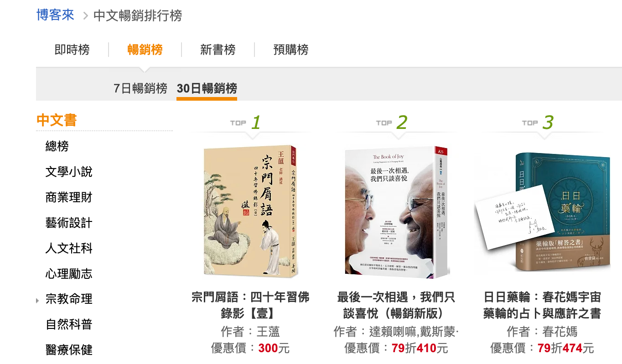Viewport: 622px width, 364px height.
Task: Select the 新書榜 tab
Action: click(x=218, y=49)
